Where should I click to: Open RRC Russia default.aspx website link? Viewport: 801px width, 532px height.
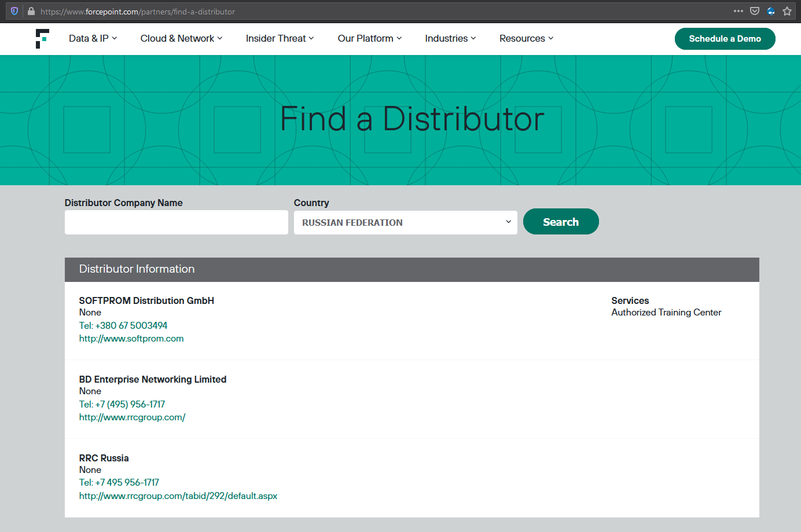click(178, 496)
